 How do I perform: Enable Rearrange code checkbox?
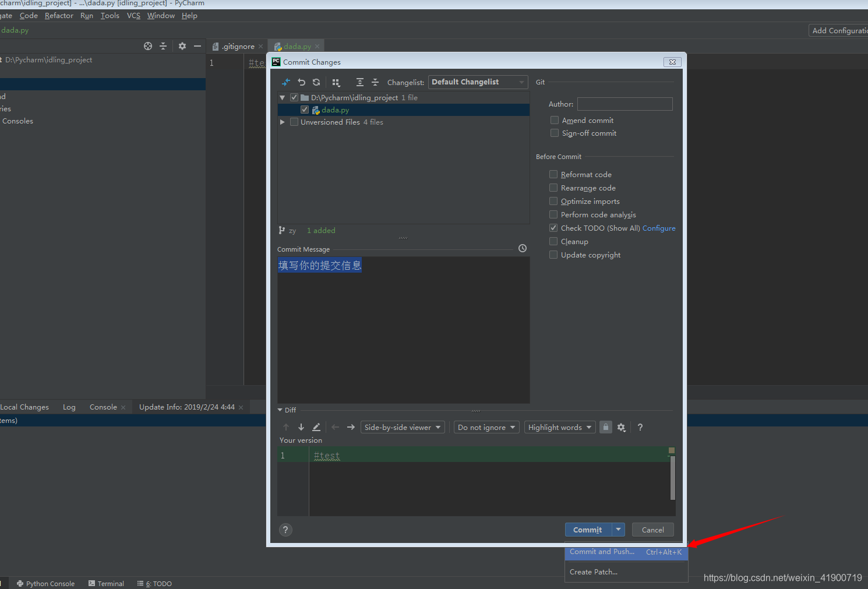pos(553,188)
